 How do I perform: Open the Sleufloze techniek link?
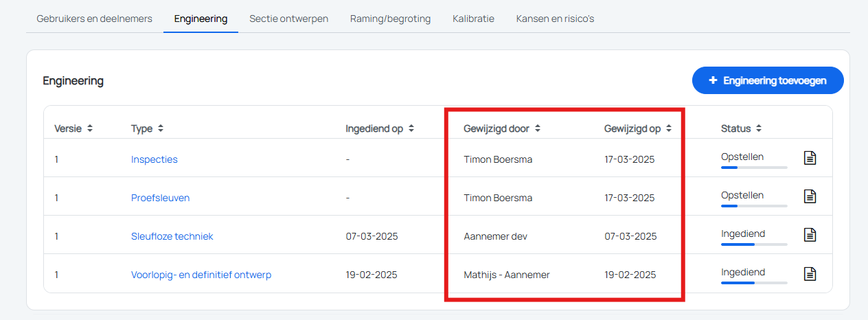(172, 236)
